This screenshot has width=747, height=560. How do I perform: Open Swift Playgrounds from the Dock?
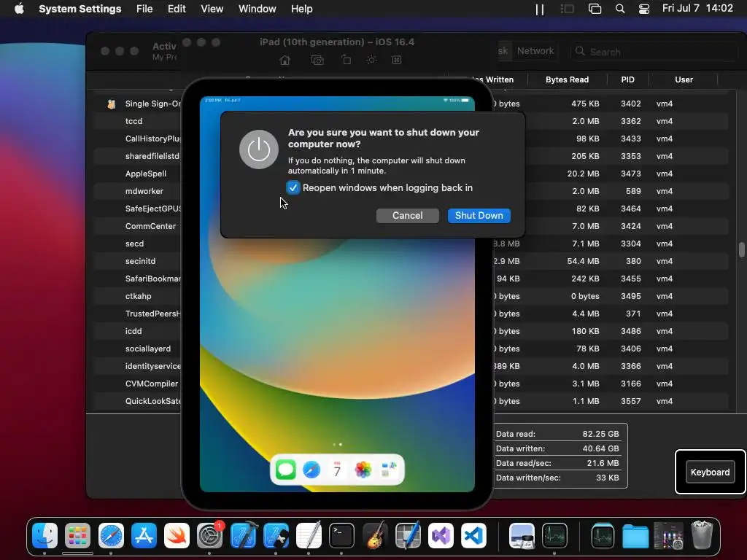[x=177, y=536]
